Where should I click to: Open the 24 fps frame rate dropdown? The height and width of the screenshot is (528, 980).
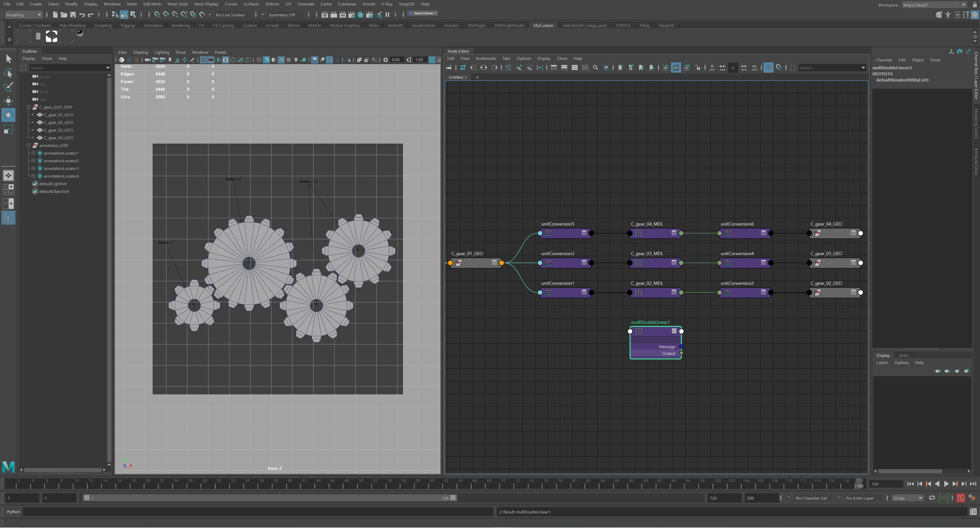pos(907,498)
